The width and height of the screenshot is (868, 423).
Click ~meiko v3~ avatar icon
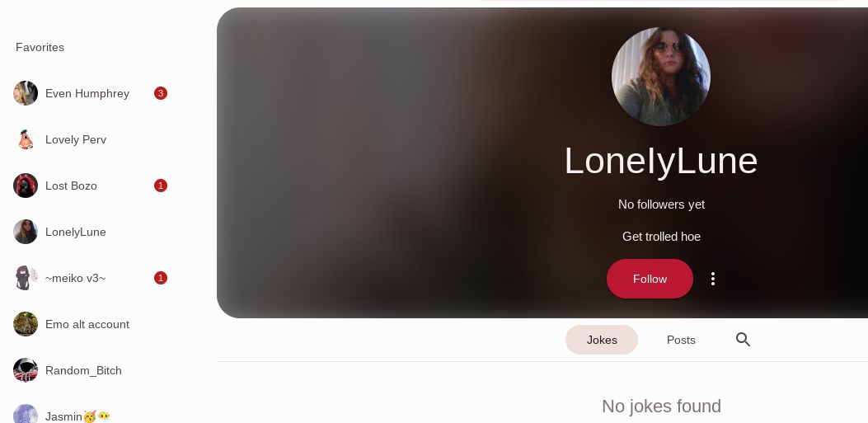coord(26,278)
